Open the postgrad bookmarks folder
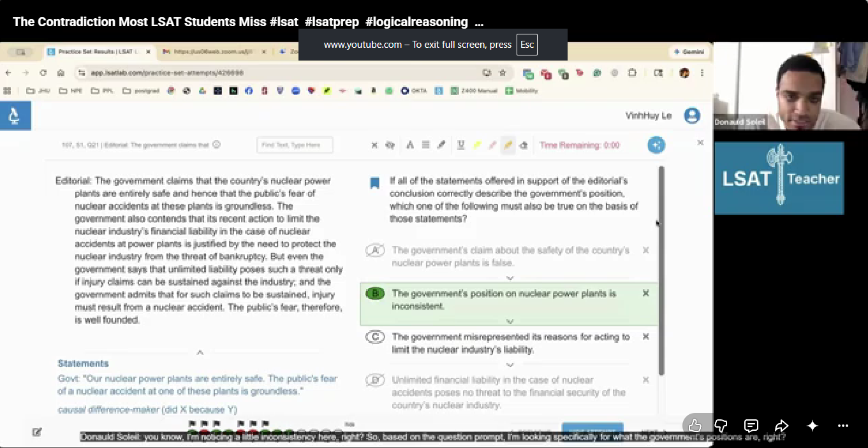 [x=142, y=90]
